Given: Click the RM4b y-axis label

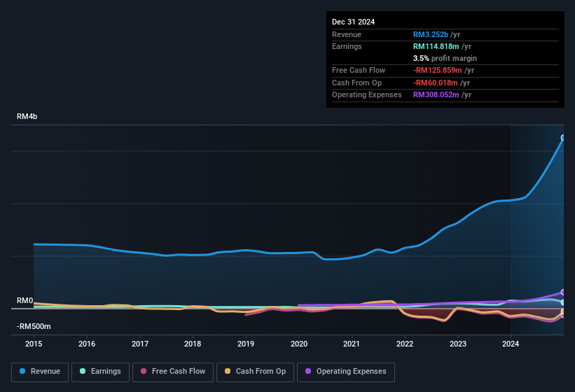Looking at the screenshot, I should click(x=27, y=116).
